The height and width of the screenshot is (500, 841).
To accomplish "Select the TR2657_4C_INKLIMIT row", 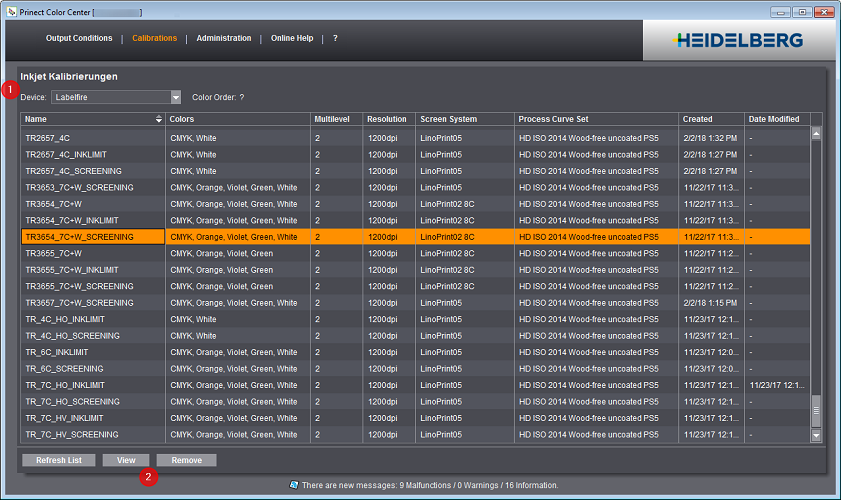I will (x=416, y=155).
